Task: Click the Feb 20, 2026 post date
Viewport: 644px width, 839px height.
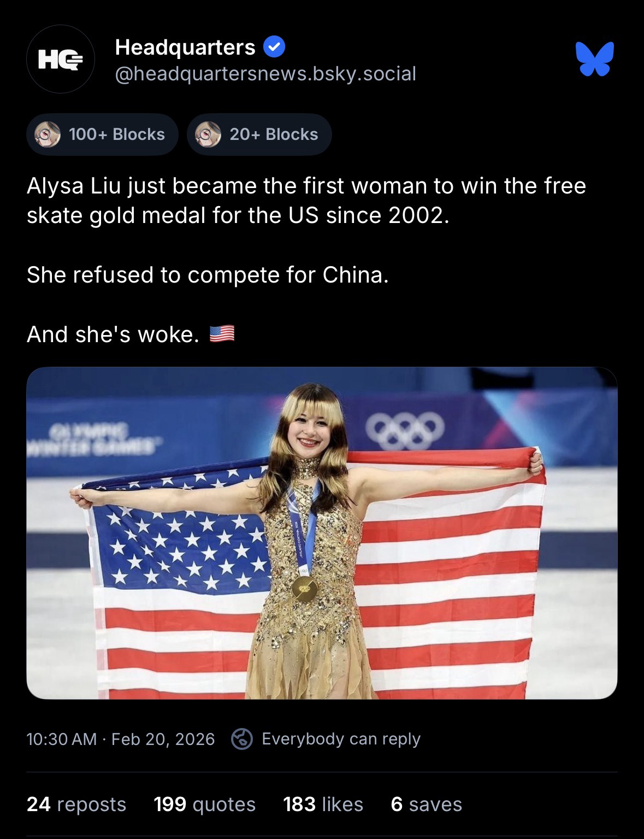Action: point(163,739)
